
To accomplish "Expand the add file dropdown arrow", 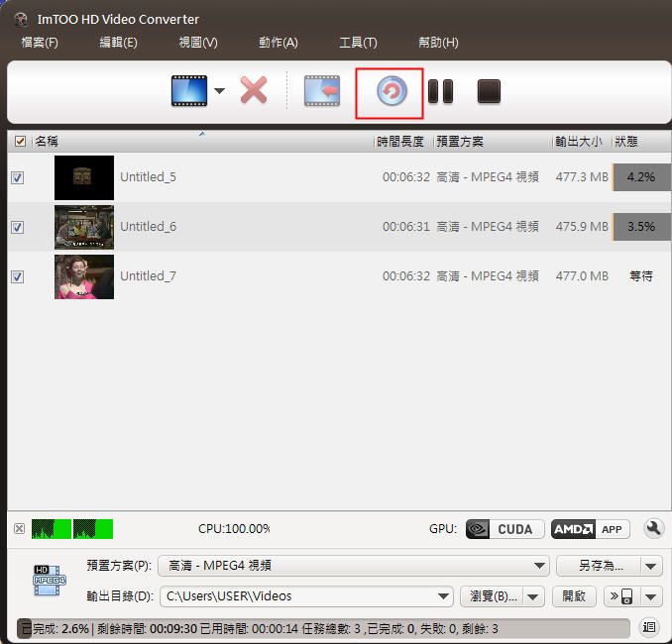I will (x=219, y=91).
